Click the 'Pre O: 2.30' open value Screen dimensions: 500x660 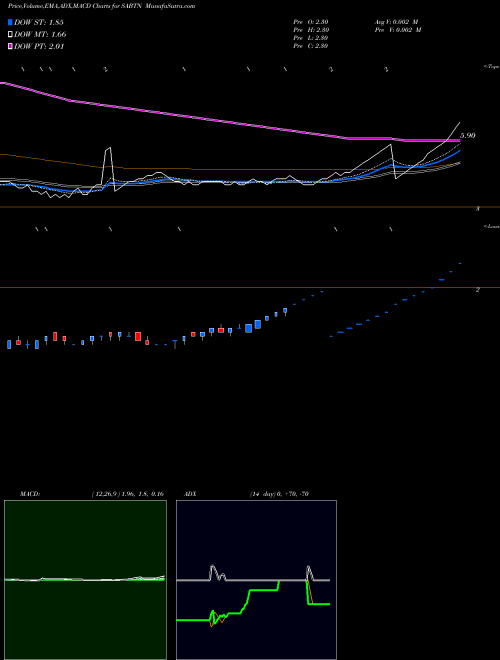[x=311, y=22]
